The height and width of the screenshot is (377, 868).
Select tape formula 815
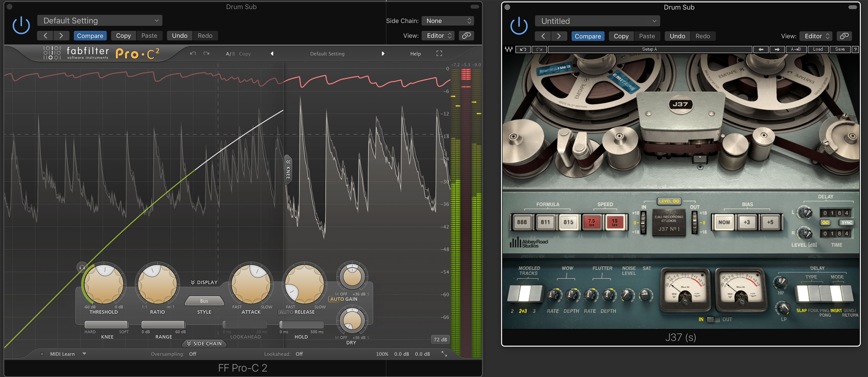pyautogui.click(x=569, y=222)
